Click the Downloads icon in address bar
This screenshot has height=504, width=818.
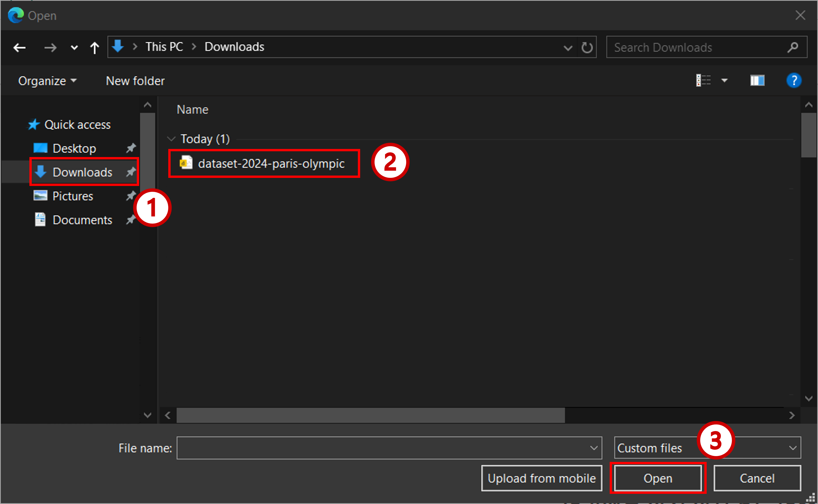coord(118,46)
